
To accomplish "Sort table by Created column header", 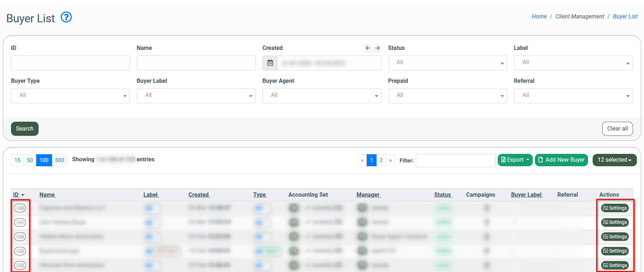I will click(x=199, y=195).
